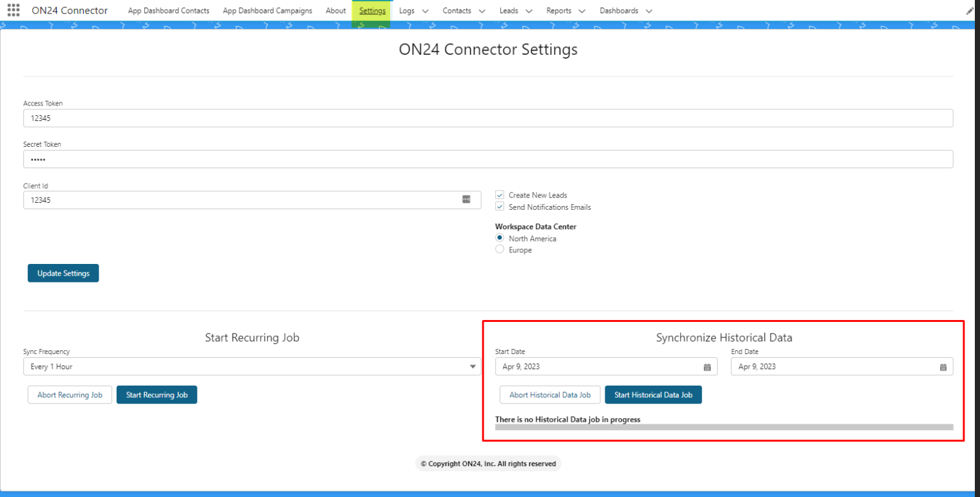
Task: Click the End Date input field
Action: coord(842,366)
